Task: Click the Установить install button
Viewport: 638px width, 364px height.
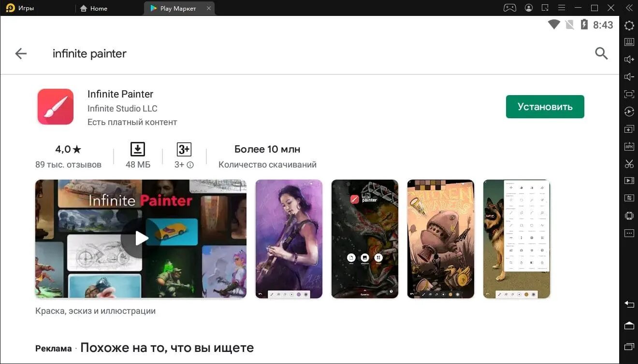Action: tap(545, 107)
